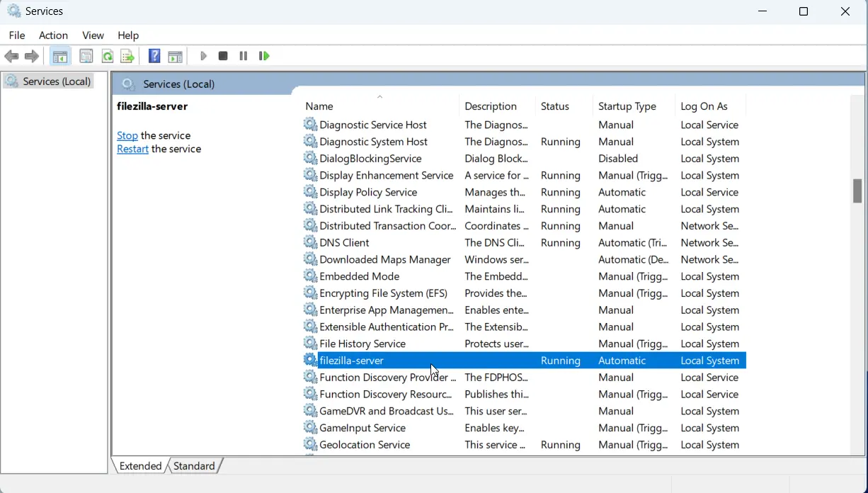The image size is (868, 493).
Task: Click the Running status in the filezilla-server row
Action: click(x=561, y=361)
